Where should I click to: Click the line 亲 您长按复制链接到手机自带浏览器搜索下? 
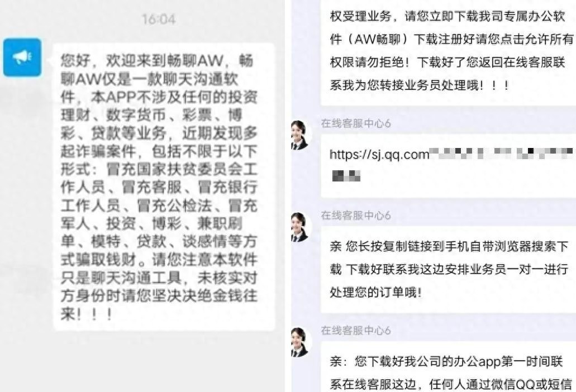[449, 246]
